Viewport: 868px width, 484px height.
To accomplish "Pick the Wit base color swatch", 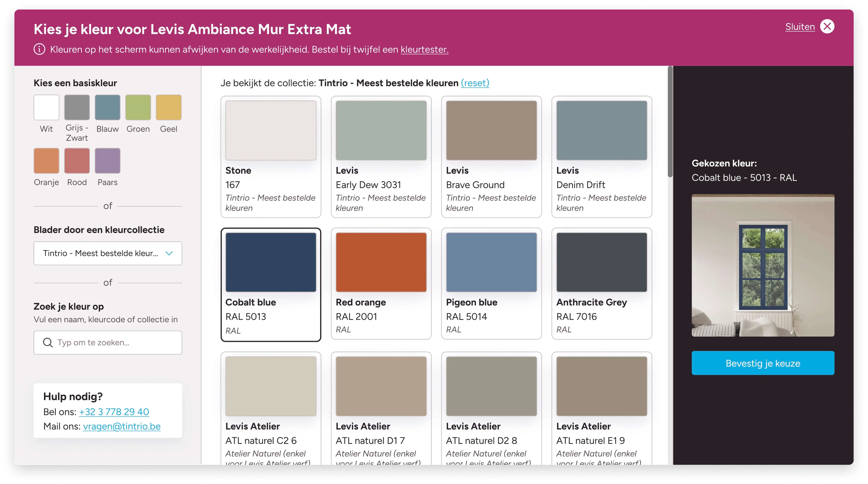I will click(46, 107).
